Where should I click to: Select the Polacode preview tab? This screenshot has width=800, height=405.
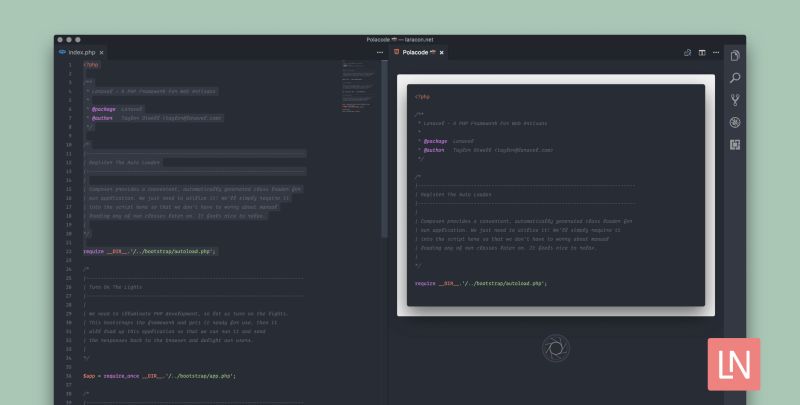pos(418,52)
